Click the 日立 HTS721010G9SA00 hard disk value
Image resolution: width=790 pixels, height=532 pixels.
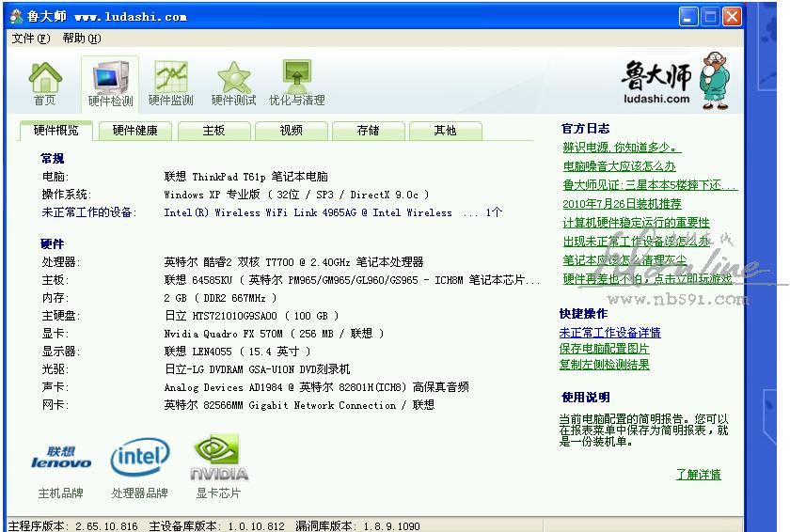coord(251,316)
